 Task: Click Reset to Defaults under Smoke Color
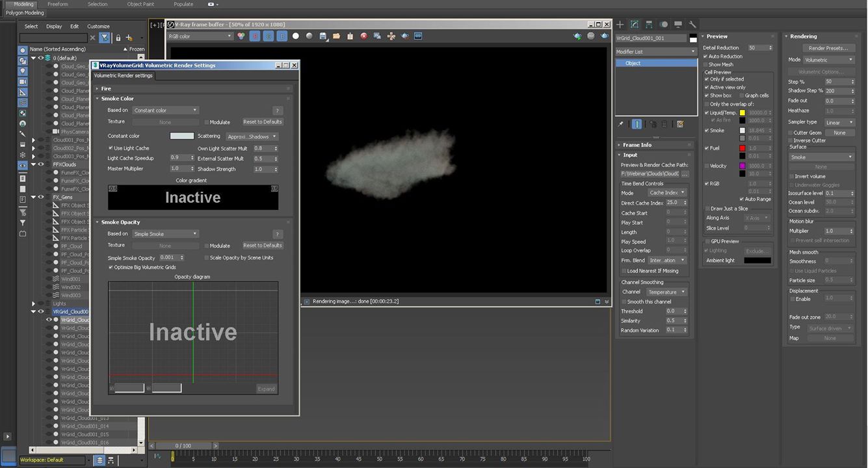(262, 122)
